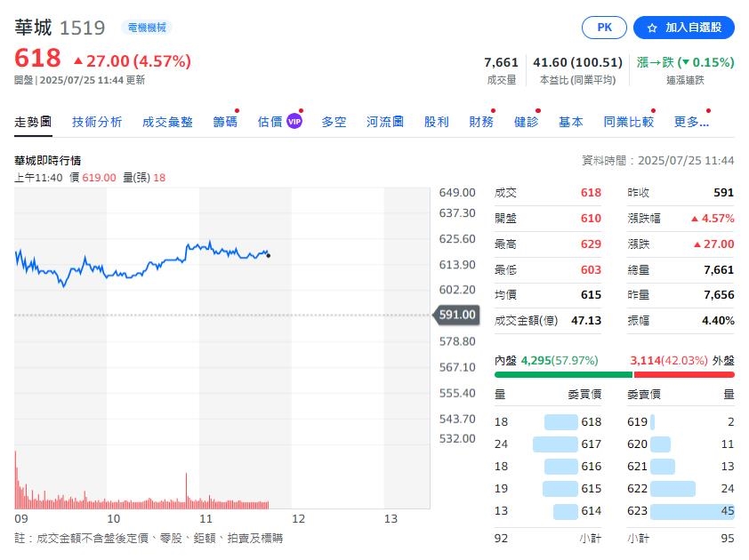The width and height of the screenshot is (749, 560).
Task: Open the 籌碼 tab
Action: [x=224, y=121]
